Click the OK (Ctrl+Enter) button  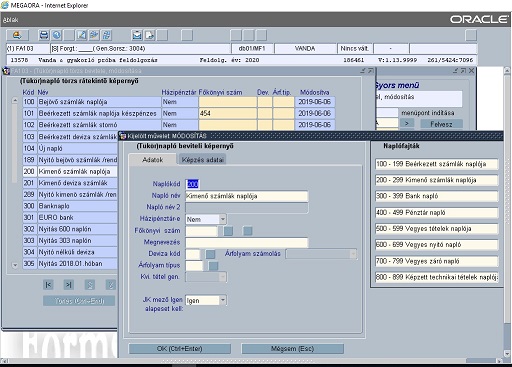[x=180, y=349]
